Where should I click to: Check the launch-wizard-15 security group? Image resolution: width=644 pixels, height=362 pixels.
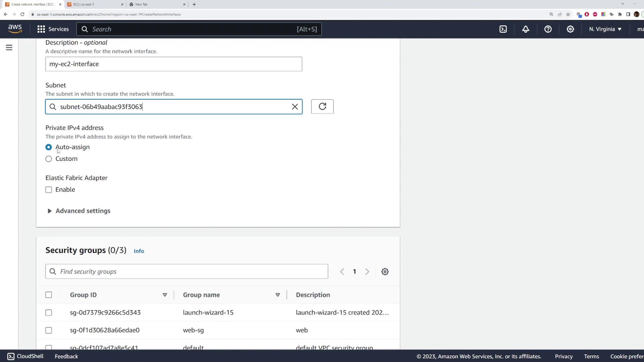click(49, 313)
